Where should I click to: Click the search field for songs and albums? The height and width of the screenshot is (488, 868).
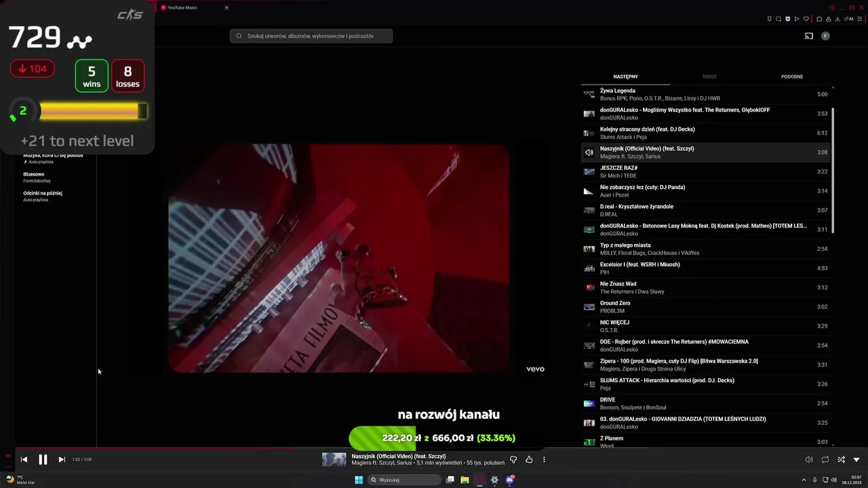[311, 36]
